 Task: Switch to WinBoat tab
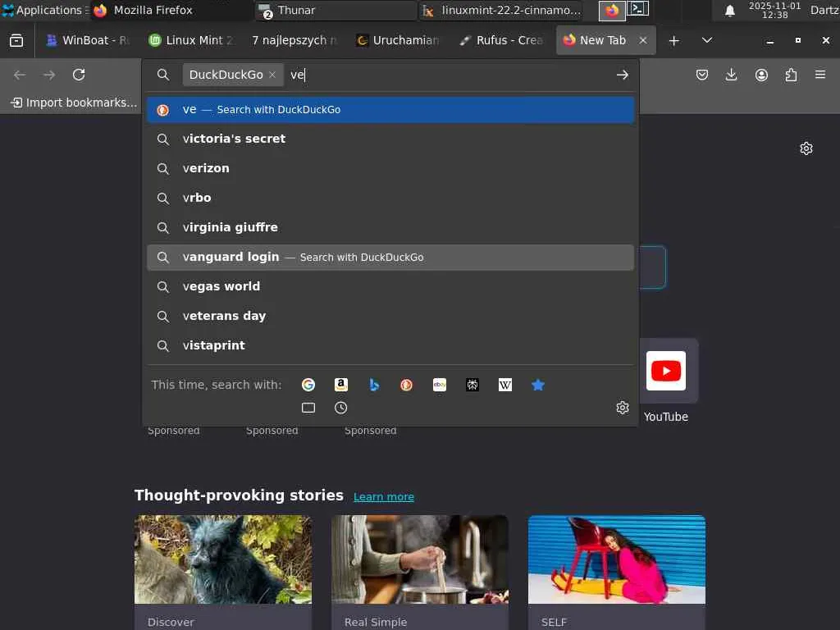click(87, 40)
